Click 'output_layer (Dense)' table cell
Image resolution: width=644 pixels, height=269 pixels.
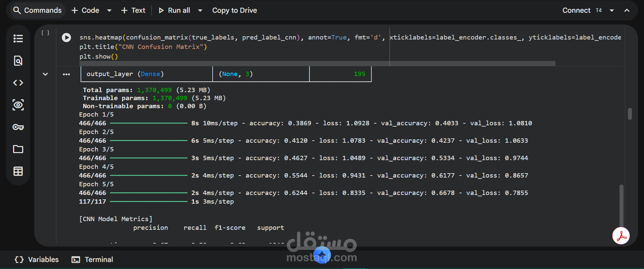[125, 74]
